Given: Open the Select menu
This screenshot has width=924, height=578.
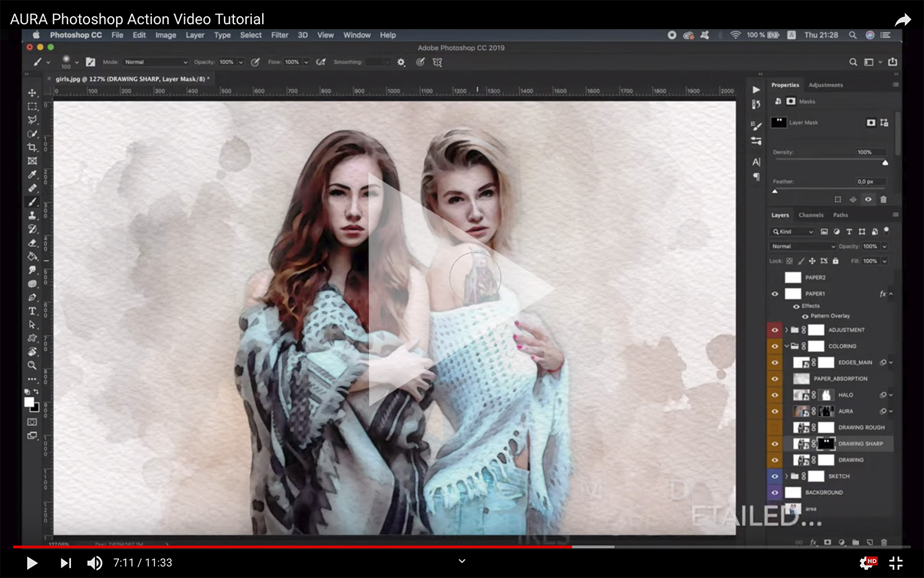Looking at the screenshot, I should point(251,35).
